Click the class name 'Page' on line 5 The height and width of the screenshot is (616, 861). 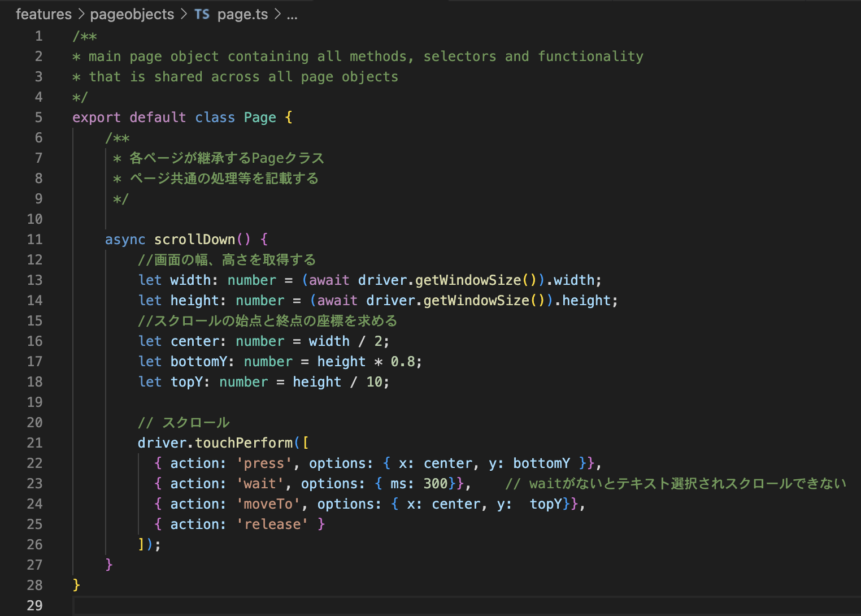point(260,118)
